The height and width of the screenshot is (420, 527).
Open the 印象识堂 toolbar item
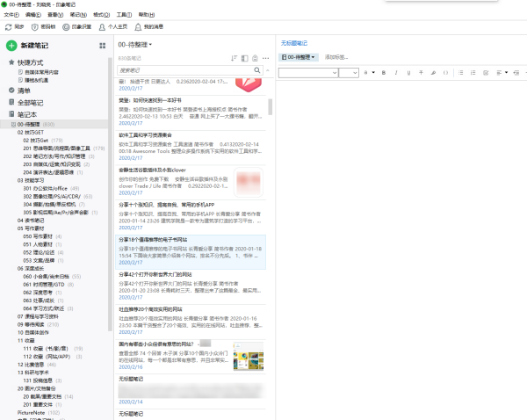[x=77, y=27]
